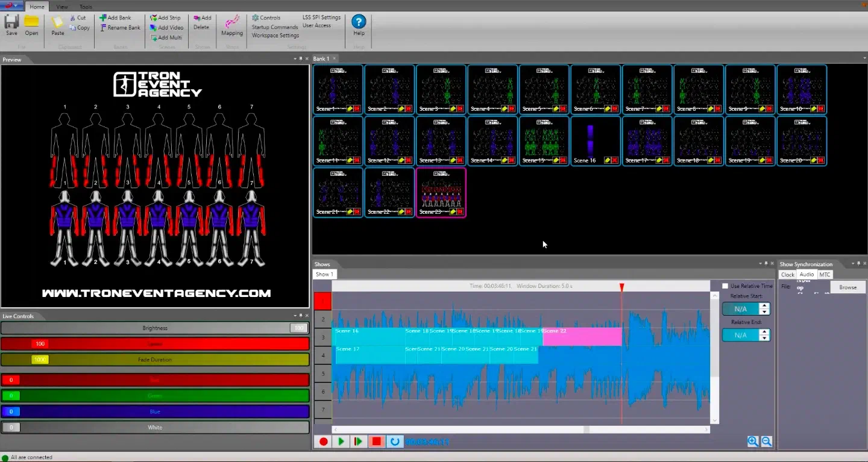Stop show playback
868x462 pixels.
pyautogui.click(x=377, y=442)
